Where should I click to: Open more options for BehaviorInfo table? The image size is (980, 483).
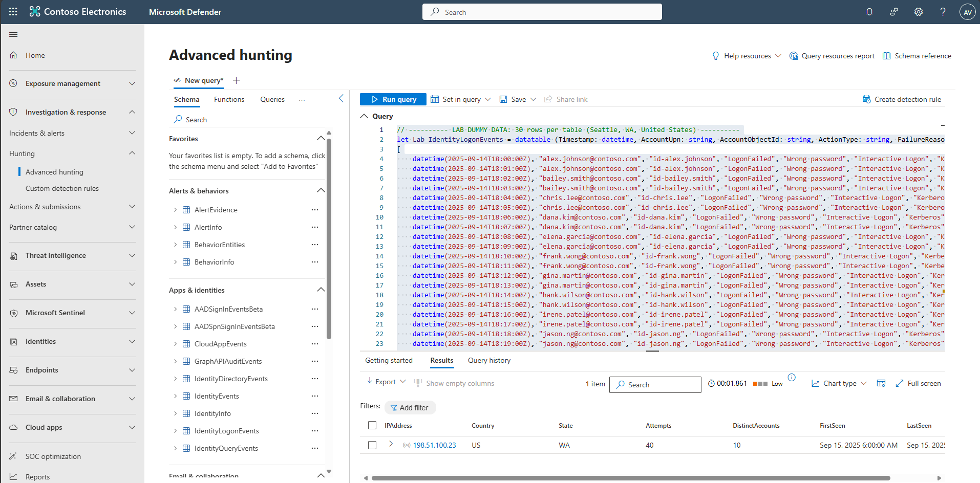[x=315, y=262]
